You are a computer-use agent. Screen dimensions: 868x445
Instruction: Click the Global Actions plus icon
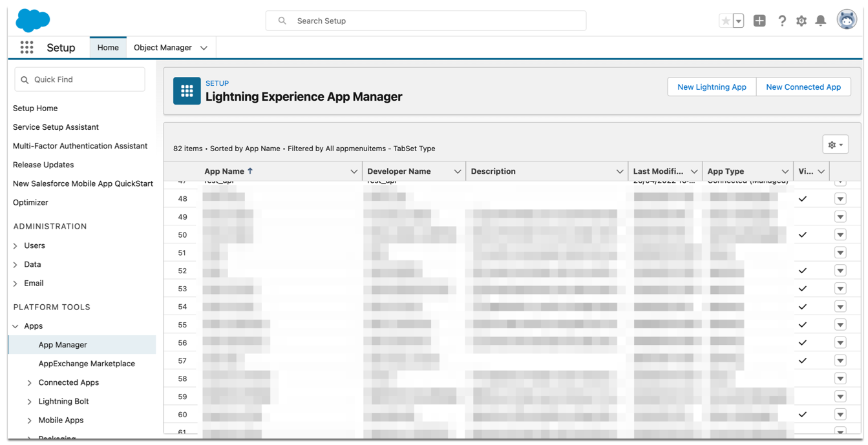click(x=759, y=21)
